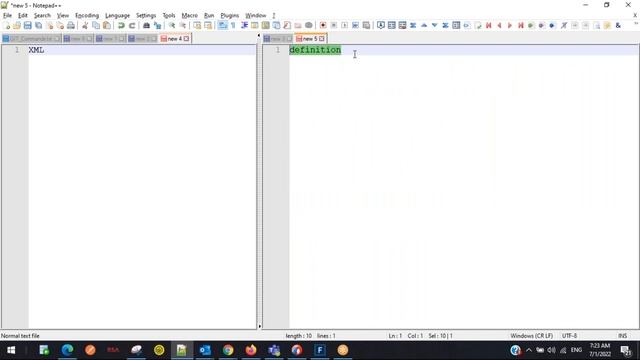Open the notification center icon

625,350
